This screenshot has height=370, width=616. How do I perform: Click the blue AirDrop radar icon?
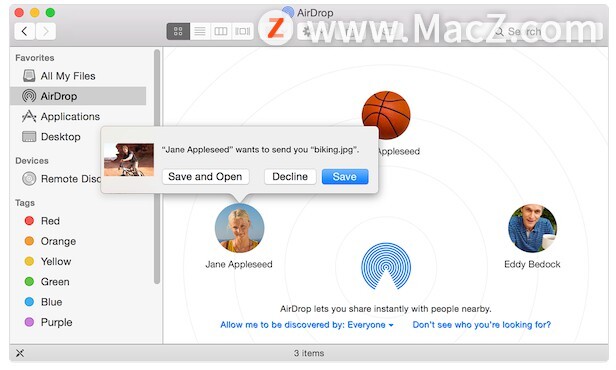click(x=386, y=266)
